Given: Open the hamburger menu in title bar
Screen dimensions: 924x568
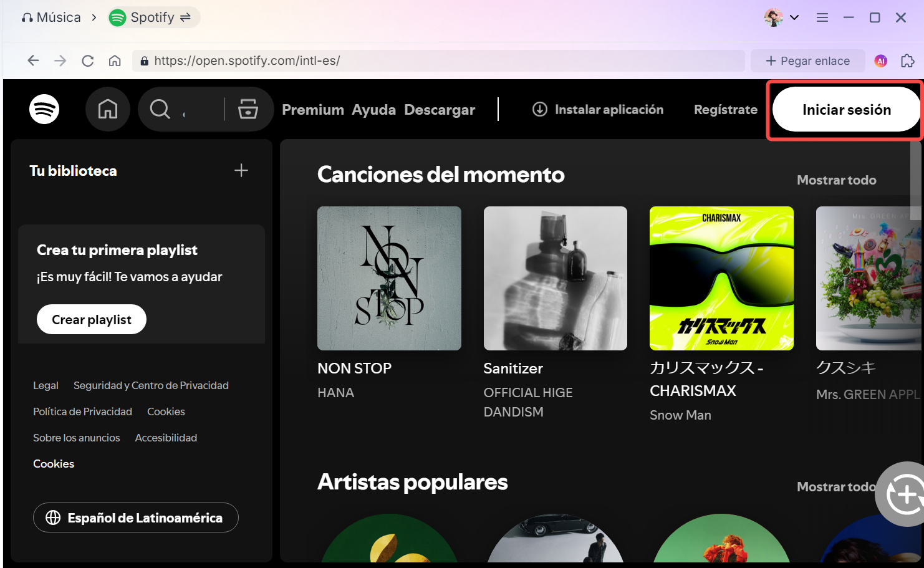Looking at the screenshot, I should [822, 17].
